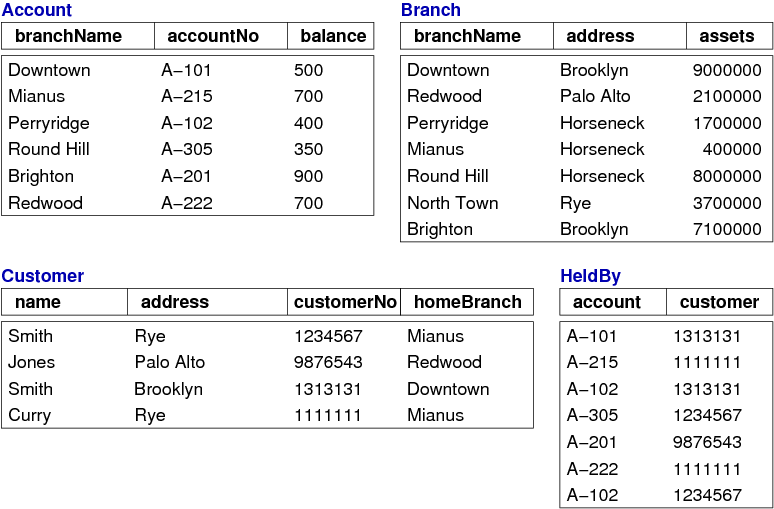Select the North Town branch cell
The image size is (774, 509).
[x=453, y=203]
